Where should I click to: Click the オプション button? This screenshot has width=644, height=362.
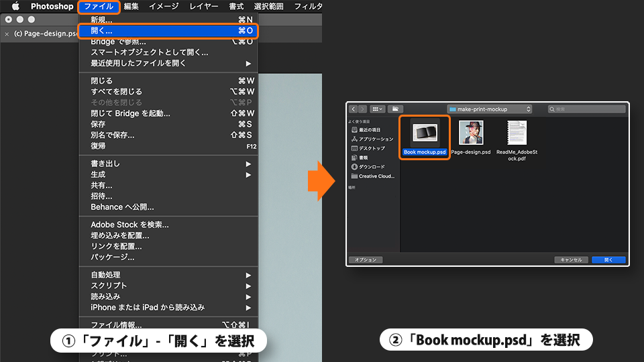pos(366,260)
